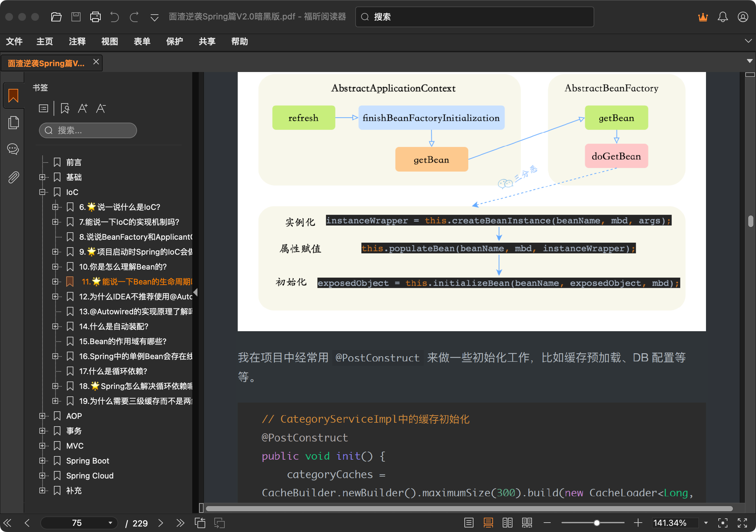Open the attachments panel

(13, 176)
